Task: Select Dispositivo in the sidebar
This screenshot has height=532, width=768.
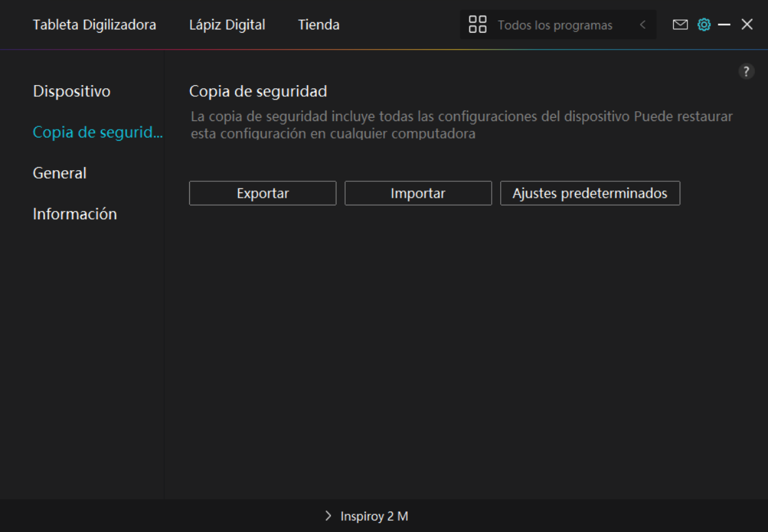Action: (x=71, y=91)
